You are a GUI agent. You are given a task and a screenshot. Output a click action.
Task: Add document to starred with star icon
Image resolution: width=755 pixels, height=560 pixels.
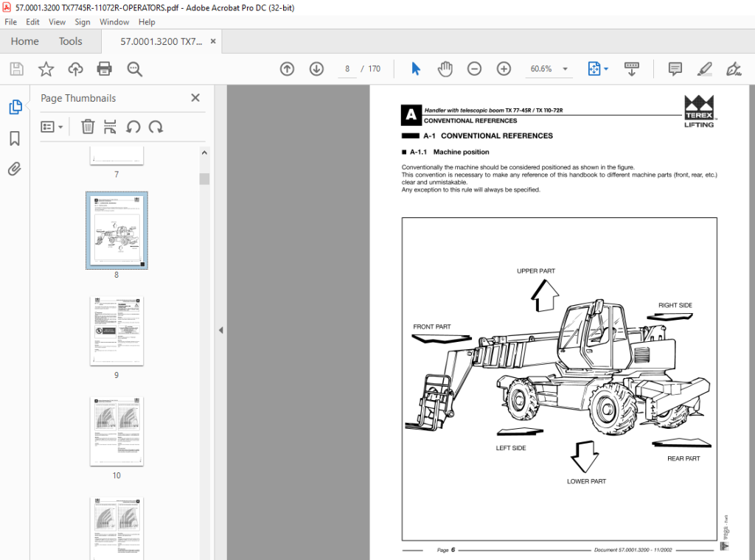[x=46, y=69]
